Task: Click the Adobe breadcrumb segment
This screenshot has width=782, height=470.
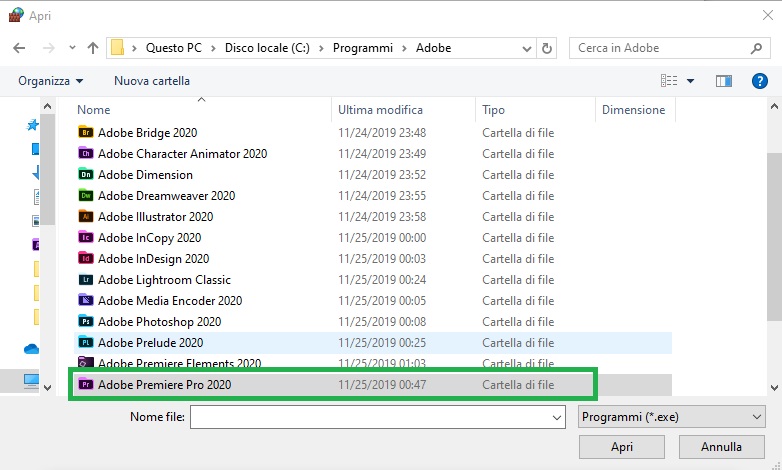Action: [x=433, y=48]
